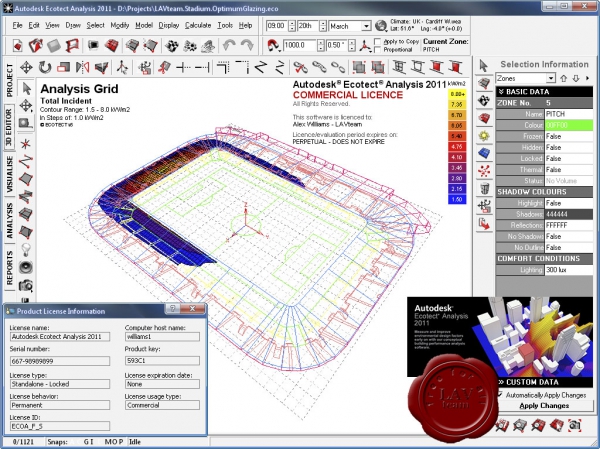Click the broken chain Unlink icon
The height and width of the screenshot is (449, 600).
click(x=338, y=68)
